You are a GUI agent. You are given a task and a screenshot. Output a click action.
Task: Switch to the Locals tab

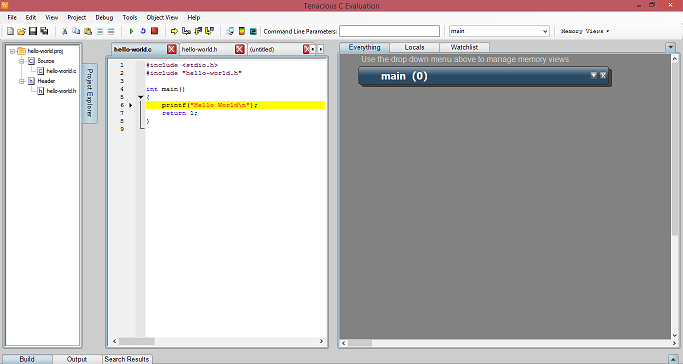(414, 47)
